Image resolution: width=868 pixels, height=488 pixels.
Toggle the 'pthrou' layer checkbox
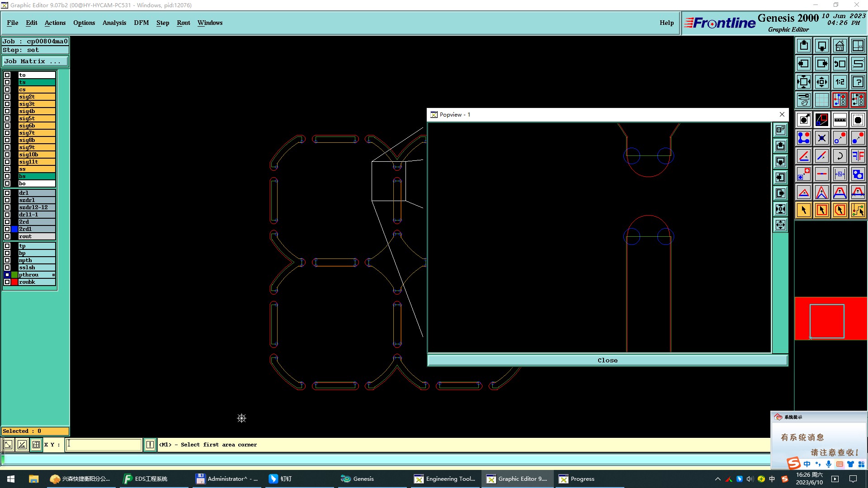(x=7, y=275)
